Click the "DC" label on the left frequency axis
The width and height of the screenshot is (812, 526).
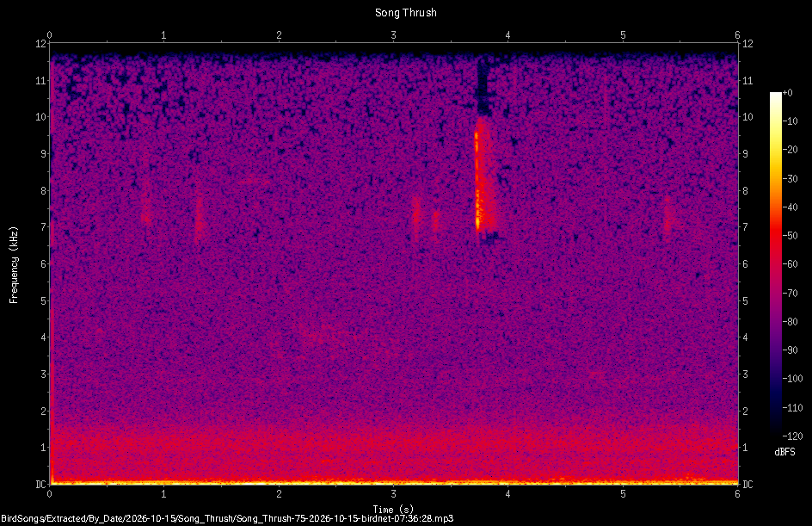pyautogui.click(x=40, y=485)
